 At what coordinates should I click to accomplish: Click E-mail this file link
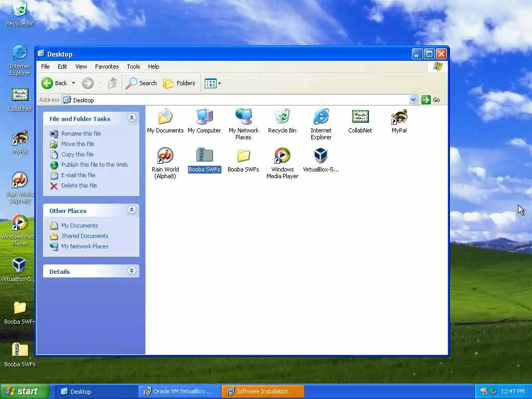(x=78, y=175)
